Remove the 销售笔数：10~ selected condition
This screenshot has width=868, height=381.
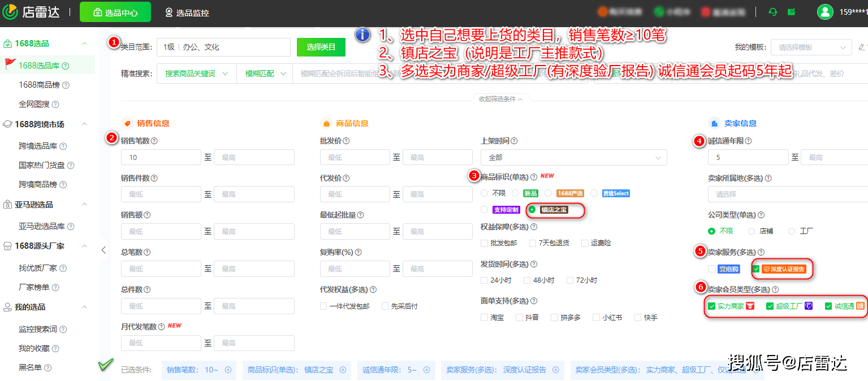pos(228,370)
